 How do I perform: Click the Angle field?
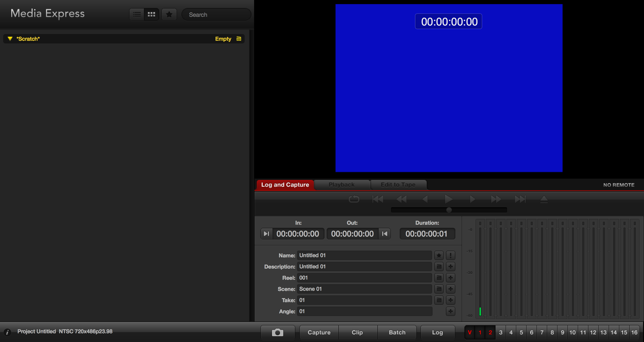364,312
